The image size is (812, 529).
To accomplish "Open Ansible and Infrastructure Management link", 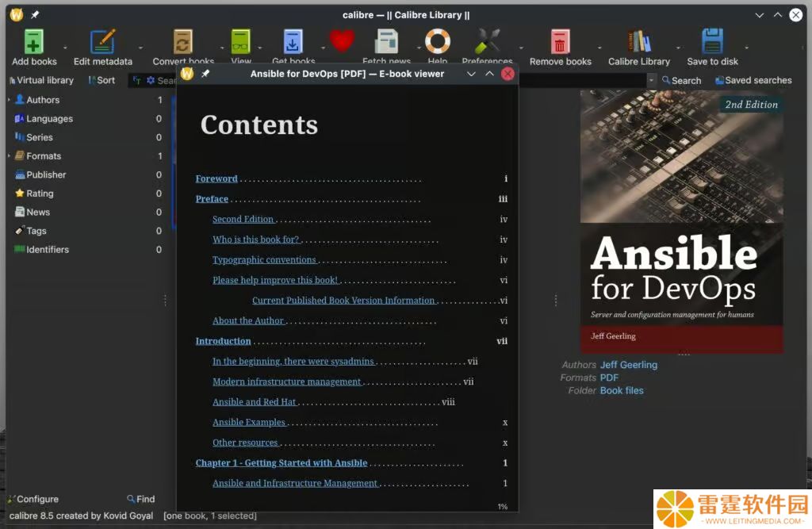I will [x=295, y=483].
